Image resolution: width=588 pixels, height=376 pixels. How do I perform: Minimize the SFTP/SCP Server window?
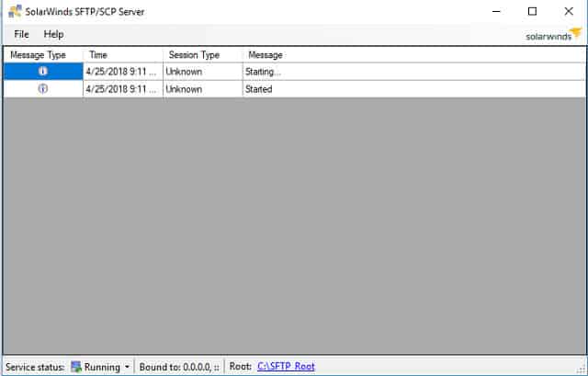click(496, 11)
